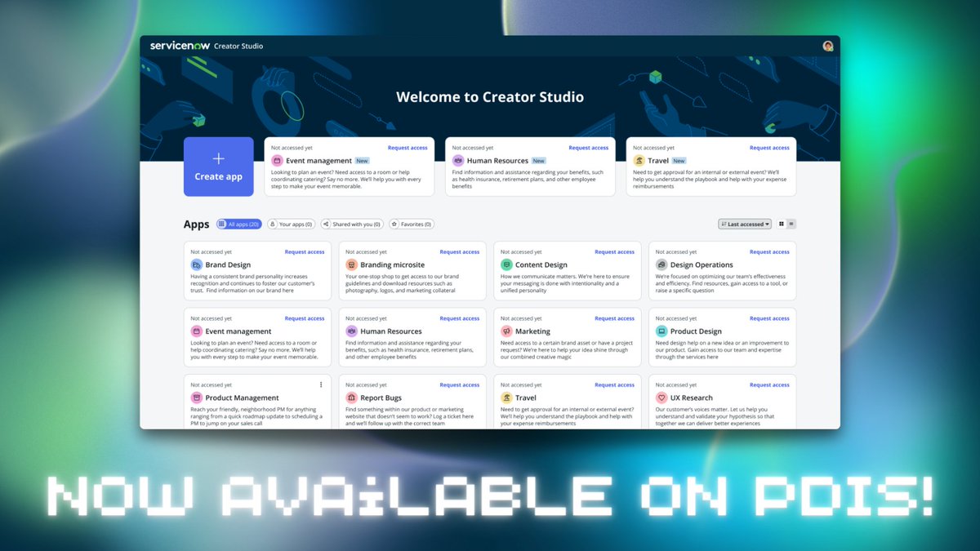Click the New badge beside featured Human Resources
Image resolution: width=980 pixels, height=551 pixels.
point(539,161)
